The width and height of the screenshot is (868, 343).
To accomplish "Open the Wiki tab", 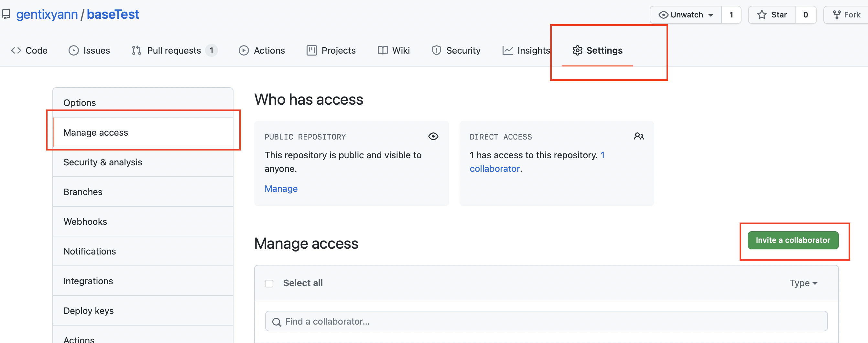I will pos(394,50).
